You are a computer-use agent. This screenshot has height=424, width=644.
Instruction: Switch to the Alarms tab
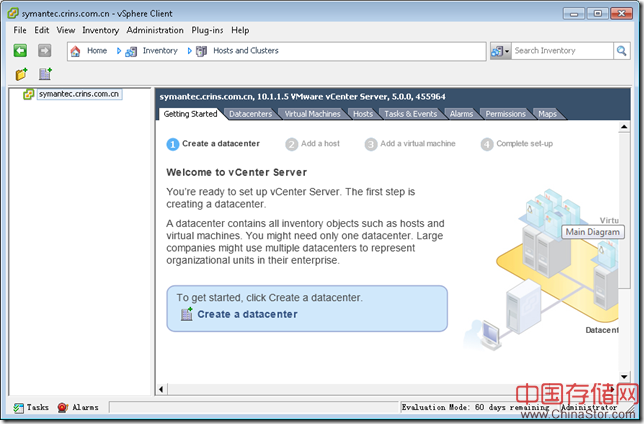[461, 114]
